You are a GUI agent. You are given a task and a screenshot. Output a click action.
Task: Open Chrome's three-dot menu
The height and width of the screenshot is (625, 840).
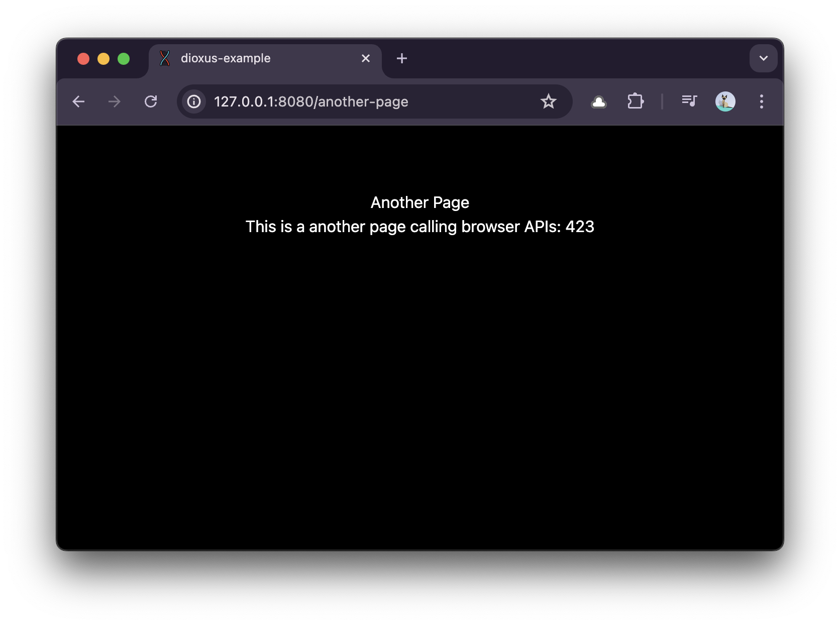click(x=761, y=101)
